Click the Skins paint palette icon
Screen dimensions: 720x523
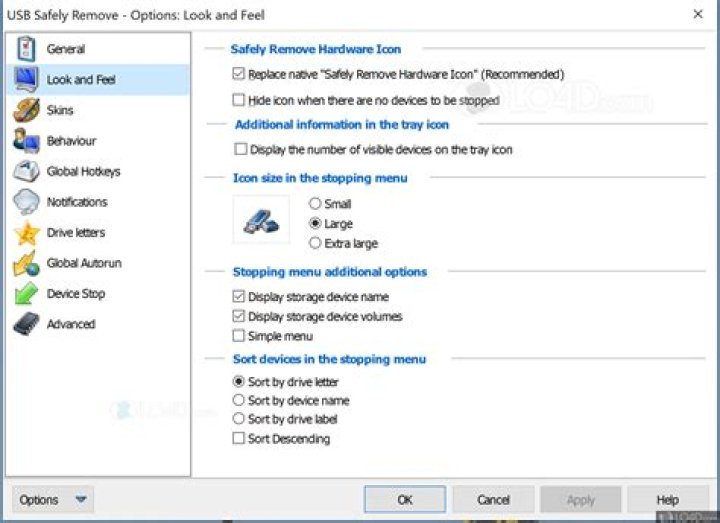point(26,110)
